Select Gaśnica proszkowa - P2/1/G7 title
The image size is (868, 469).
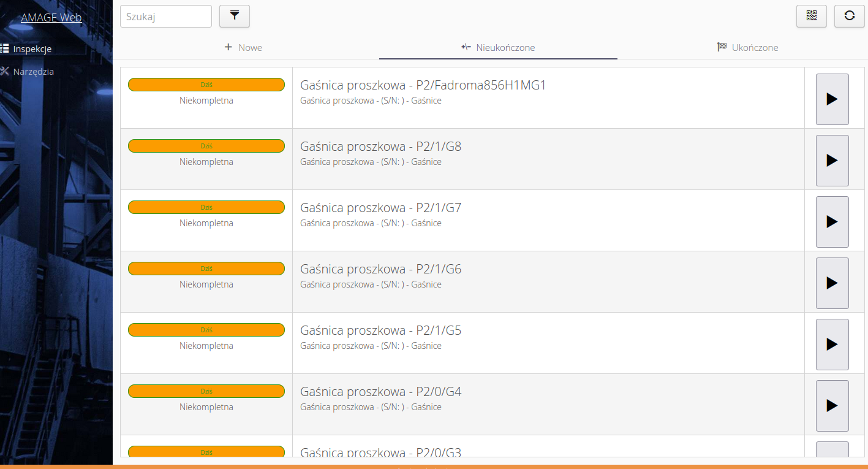pyautogui.click(x=381, y=208)
